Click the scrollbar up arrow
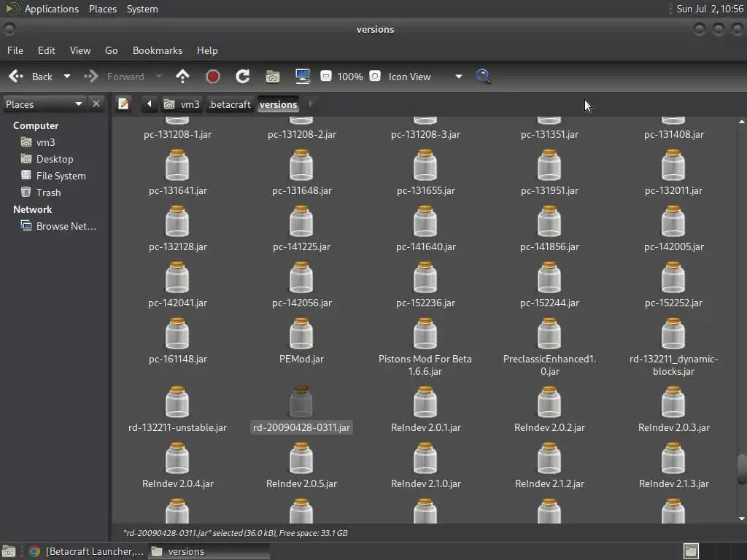This screenshot has width=747, height=560. (x=742, y=122)
